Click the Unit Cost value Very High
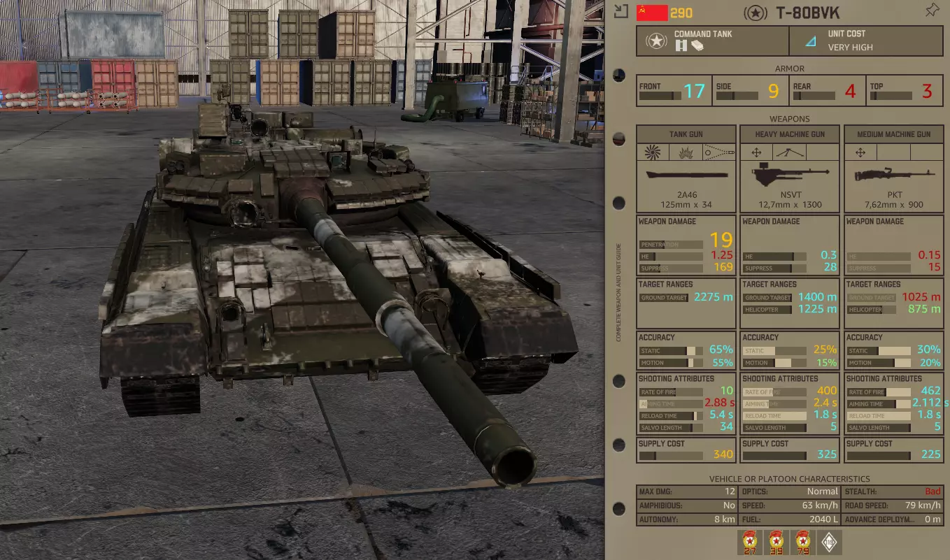Viewport: 950px width, 560px height. tap(851, 48)
